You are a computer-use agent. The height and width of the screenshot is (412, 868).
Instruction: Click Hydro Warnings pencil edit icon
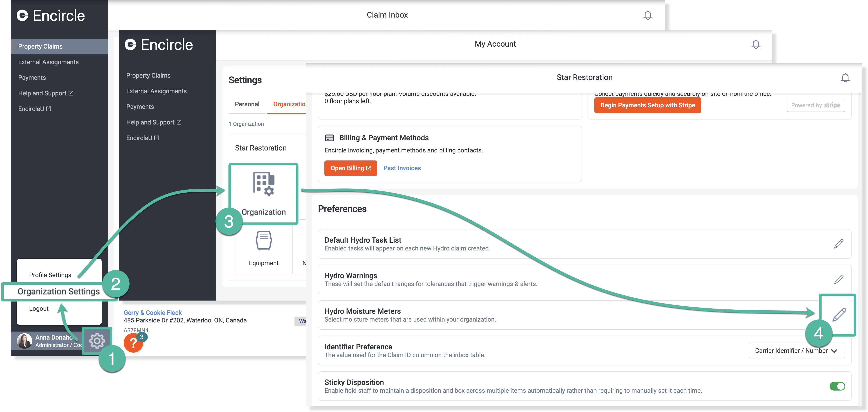[839, 279]
